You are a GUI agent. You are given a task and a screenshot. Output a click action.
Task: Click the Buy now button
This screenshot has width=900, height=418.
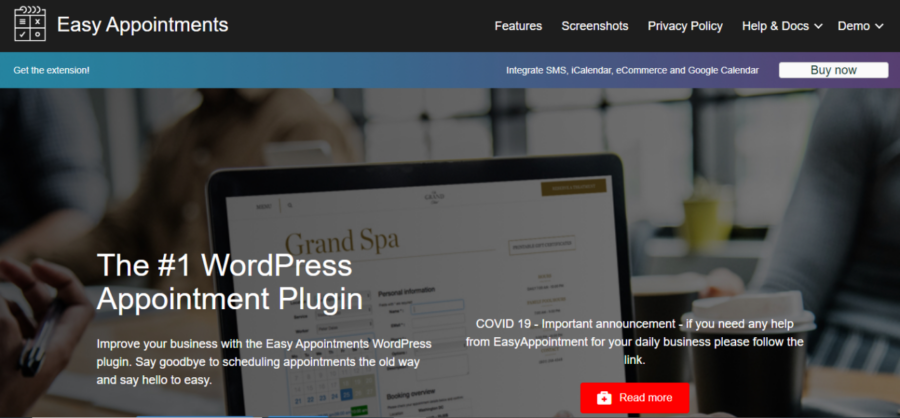pyautogui.click(x=833, y=70)
